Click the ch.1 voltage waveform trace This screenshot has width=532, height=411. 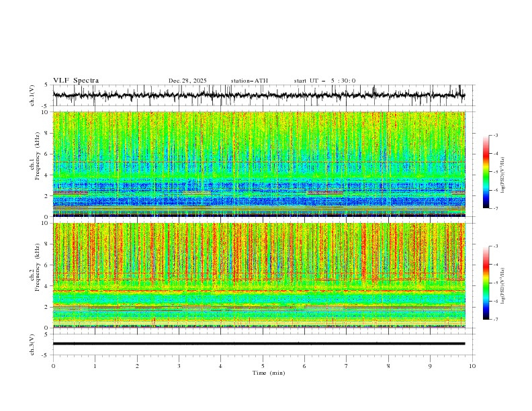(x=259, y=95)
